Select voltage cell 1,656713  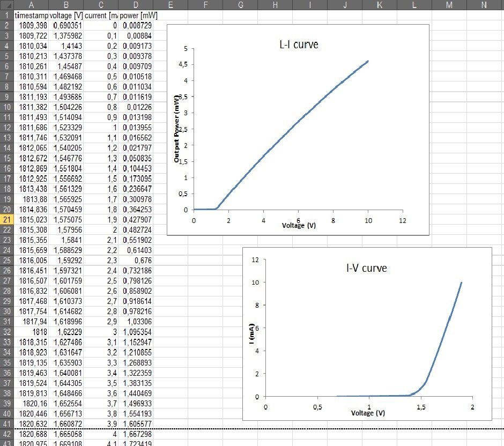66,414
